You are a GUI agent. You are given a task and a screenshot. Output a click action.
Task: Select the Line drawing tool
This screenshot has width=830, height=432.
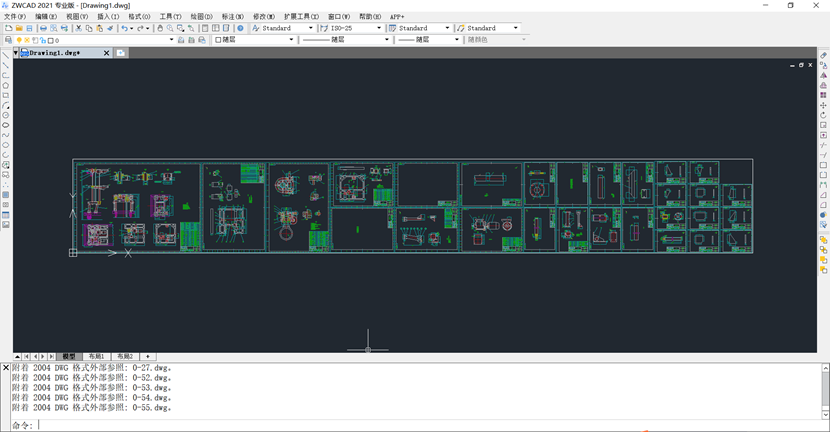(x=6, y=55)
